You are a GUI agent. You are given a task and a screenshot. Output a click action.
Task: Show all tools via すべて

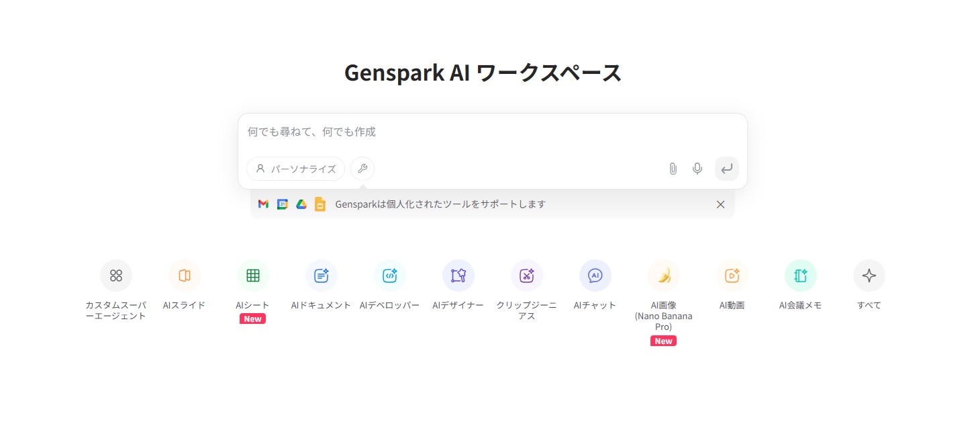(869, 276)
